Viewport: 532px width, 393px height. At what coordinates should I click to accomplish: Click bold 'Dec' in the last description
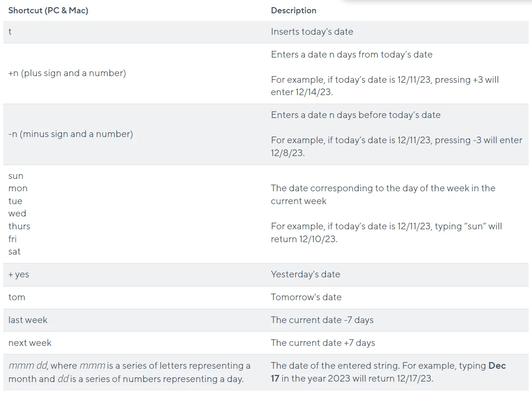[497, 365]
